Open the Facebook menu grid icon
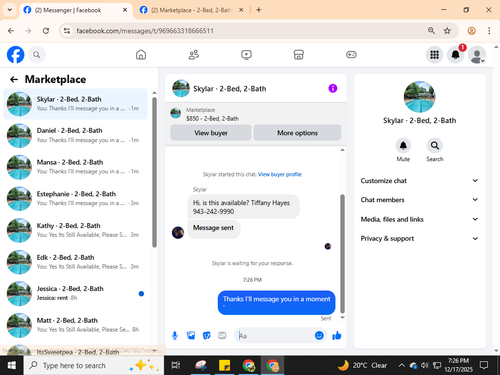Image resolution: width=500 pixels, height=375 pixels. pyautogui.click(x=434, y=55)
